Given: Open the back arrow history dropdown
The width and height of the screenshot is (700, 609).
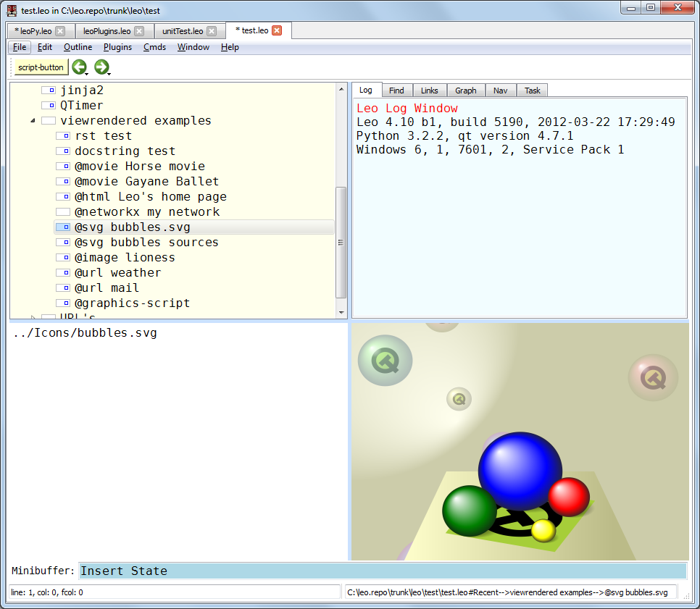Looking at the screenshot, I should point(87,74).
